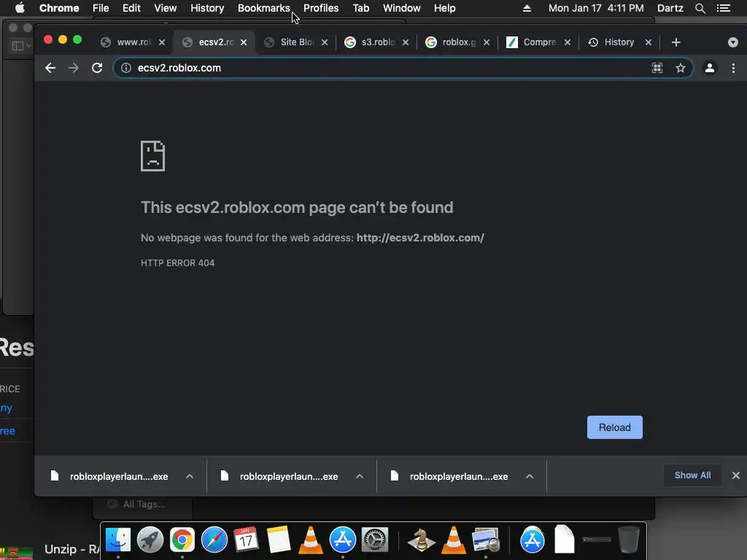Open the Control Center/notification list icon
The width and height of the screenshot is (747, 560).
click(723, 8)
